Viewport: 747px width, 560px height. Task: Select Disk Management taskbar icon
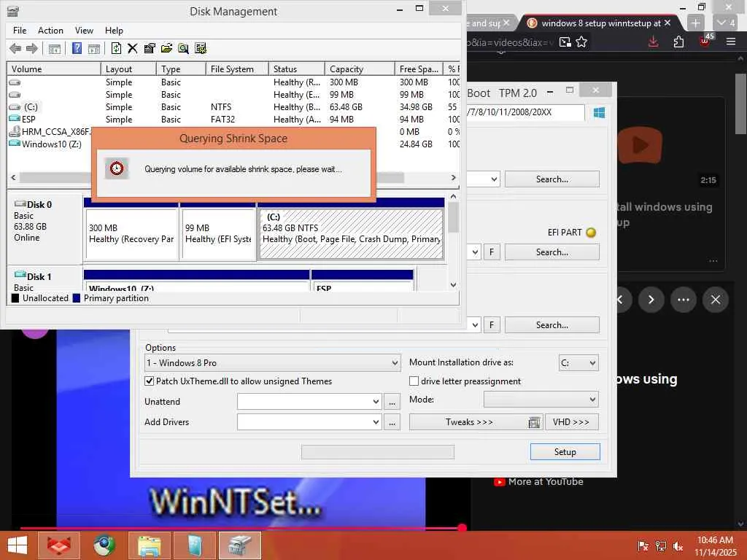tap(239, 545)
